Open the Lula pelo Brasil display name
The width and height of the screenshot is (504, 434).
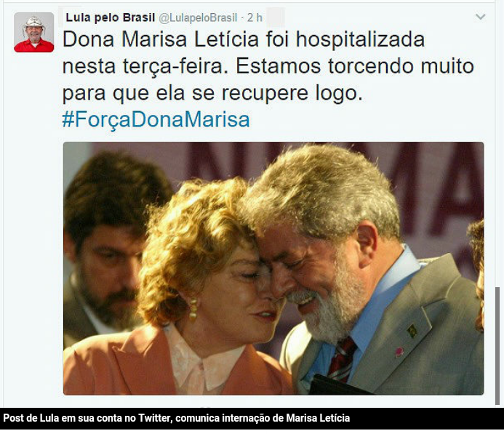pyautogui.click(x=111, y=17)
